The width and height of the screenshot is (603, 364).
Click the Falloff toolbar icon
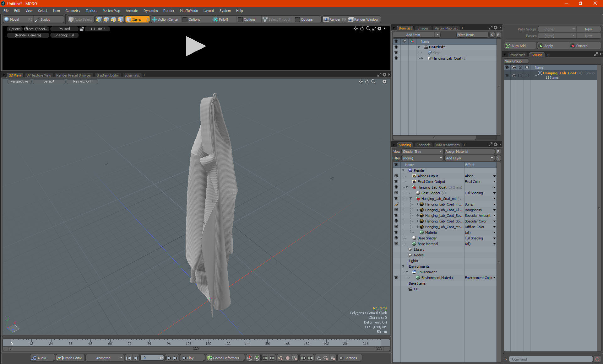click(215, 19)
